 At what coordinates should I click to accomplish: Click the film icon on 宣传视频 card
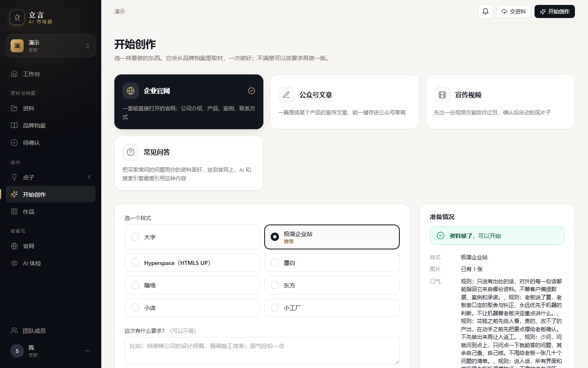[x=442, y=95]
